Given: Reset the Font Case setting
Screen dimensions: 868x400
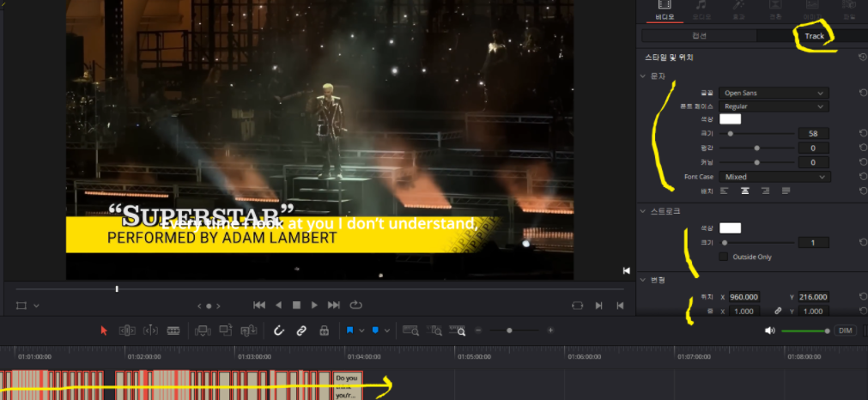Looking at the screenshot, I should tap(863, 177).
